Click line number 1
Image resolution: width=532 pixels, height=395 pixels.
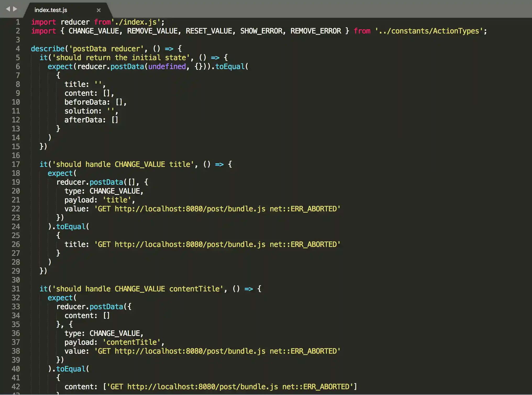[18, 22]
